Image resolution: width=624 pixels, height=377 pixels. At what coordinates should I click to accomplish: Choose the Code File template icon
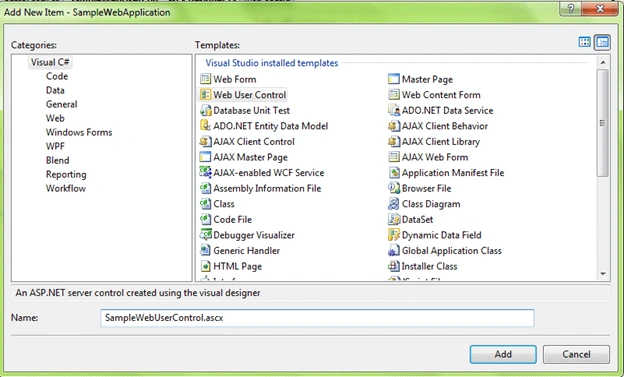click(x=205, y=219)
